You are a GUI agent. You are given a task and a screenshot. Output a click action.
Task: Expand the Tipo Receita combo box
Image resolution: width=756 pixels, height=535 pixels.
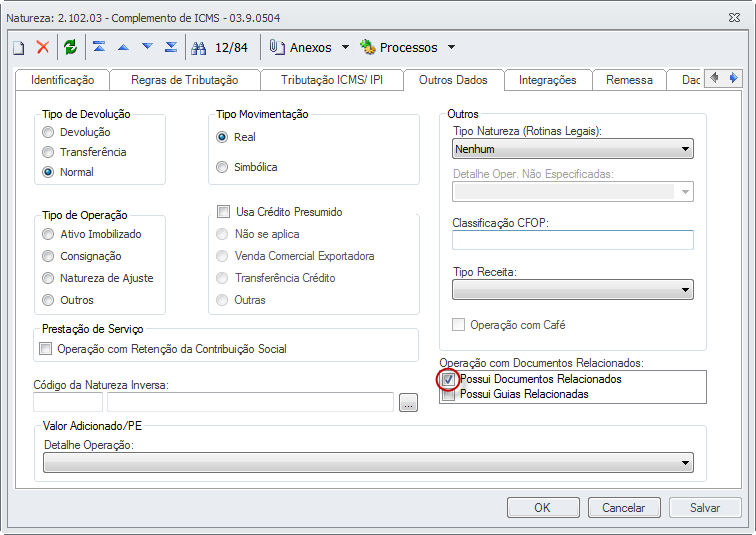(573, 290)
